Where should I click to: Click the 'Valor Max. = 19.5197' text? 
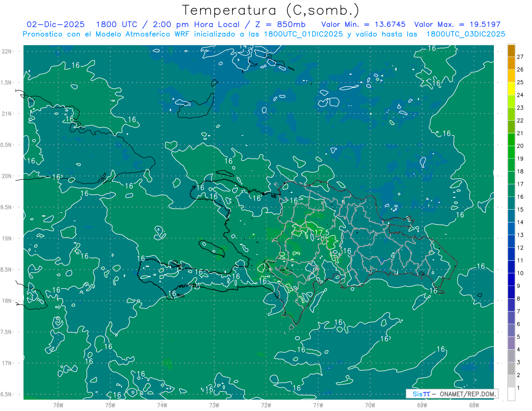[x=458, y=24]
